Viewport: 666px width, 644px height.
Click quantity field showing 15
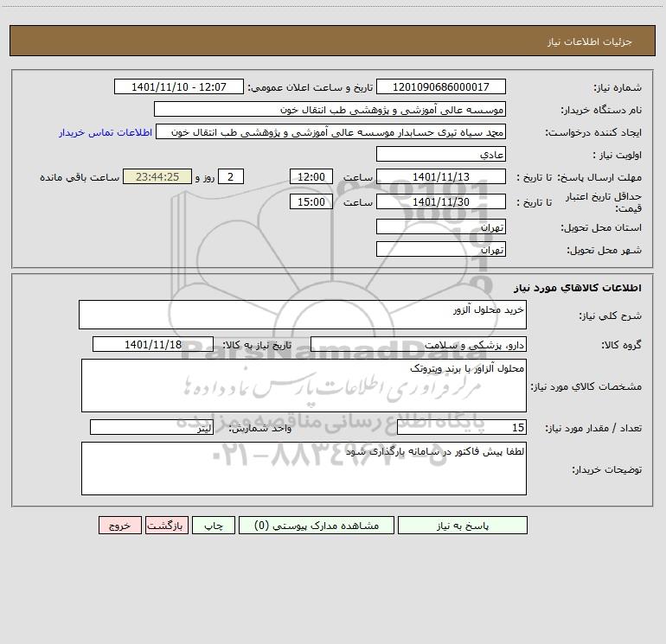coord(462,427)
